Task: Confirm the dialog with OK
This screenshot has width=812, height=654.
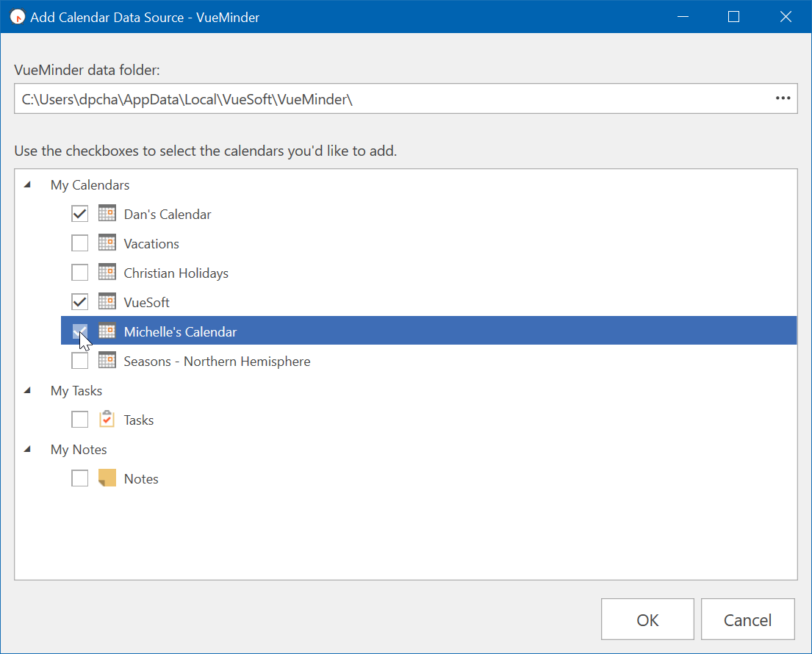Action: (647, 619)
